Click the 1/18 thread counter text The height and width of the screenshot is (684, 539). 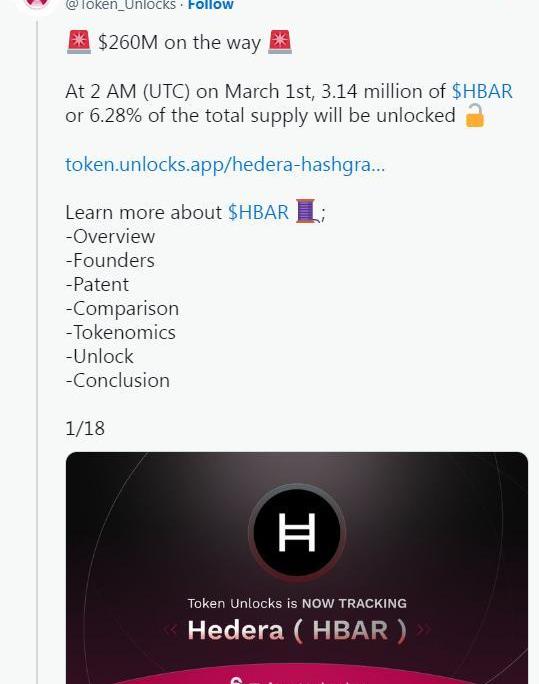(85, 428)
